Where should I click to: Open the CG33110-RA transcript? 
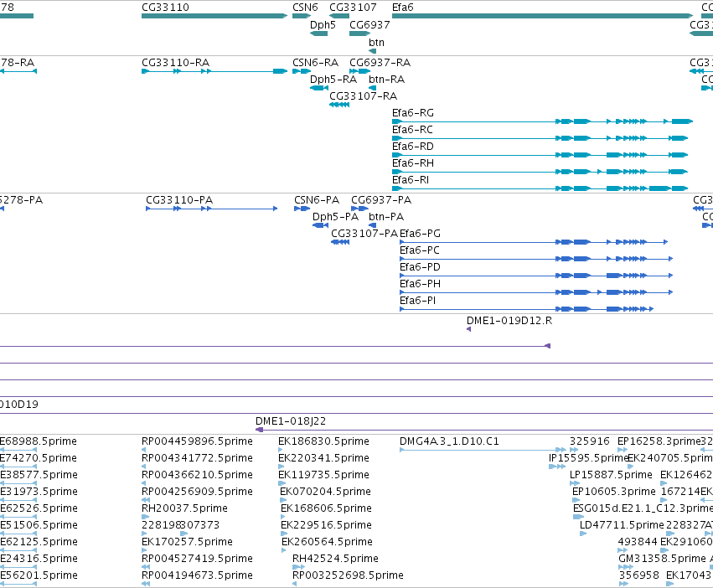pyautogui.click(x=214, y=71)
